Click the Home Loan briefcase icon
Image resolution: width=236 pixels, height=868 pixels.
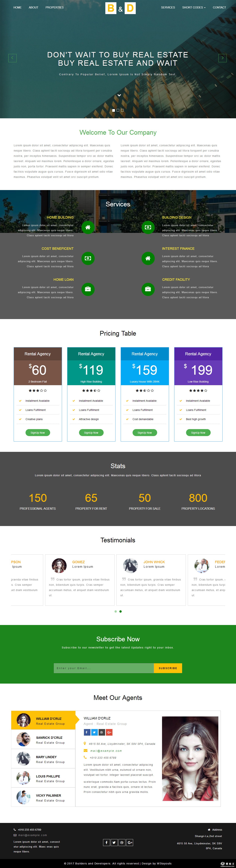point(88,289)
